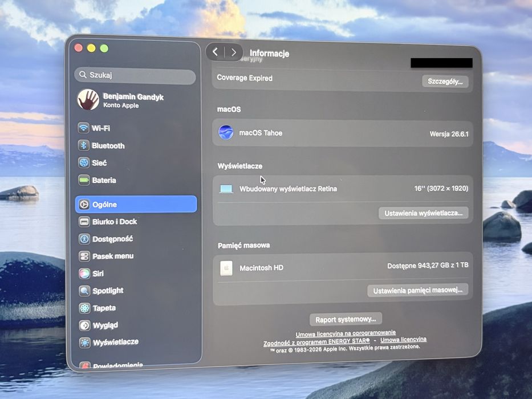The height and width of the screenshot is (399, 532).
Task: Open the Bluetooth settings pane
Action: tap(135, 145)
